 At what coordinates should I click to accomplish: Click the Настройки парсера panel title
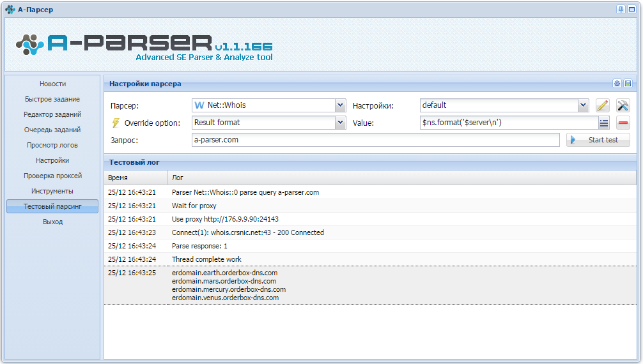tap(145, 84)
